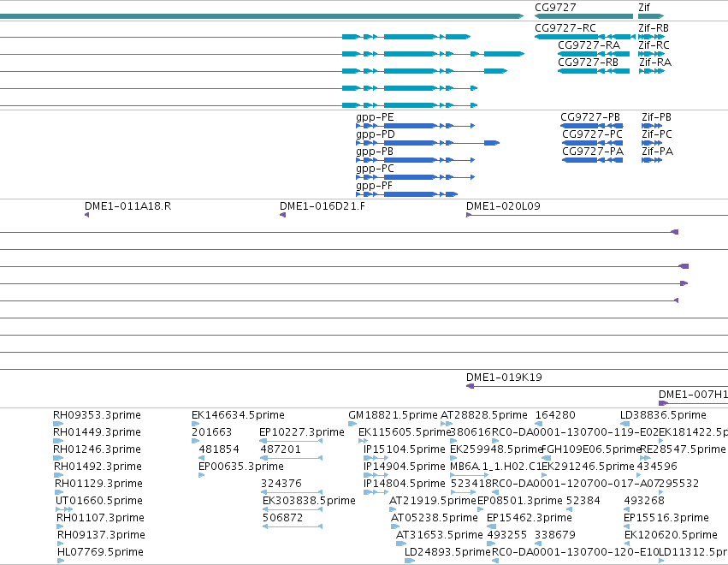This screenshot has height=565, width=728.
Task: Click the RH01246.3prime EST label
Action: pos(97,449)
